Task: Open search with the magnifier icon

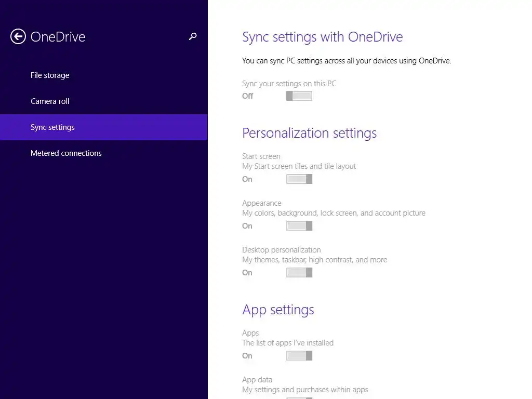Action: 193,36
